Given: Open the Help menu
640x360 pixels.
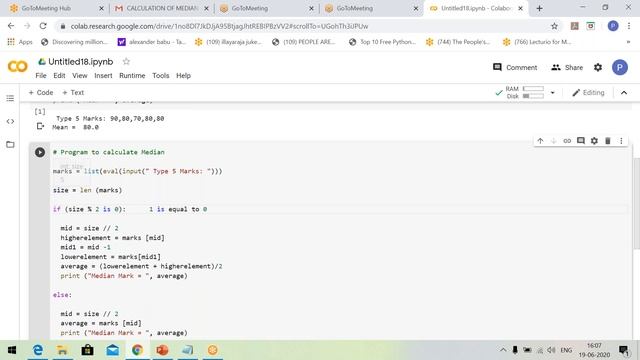Looking at the screenshot, I should [184, 76].
